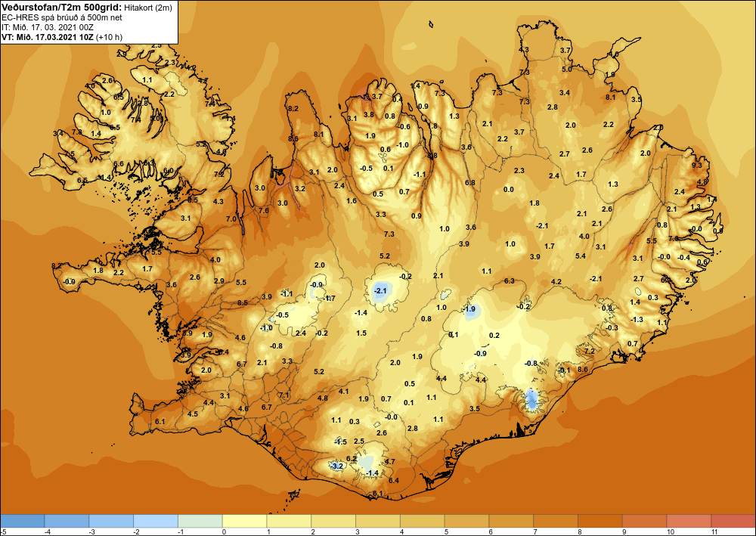Viewport: 756px width, 536px height.
Task: Pick the legend swatch between -3 and -2
Action: click(x=111, y=521)
